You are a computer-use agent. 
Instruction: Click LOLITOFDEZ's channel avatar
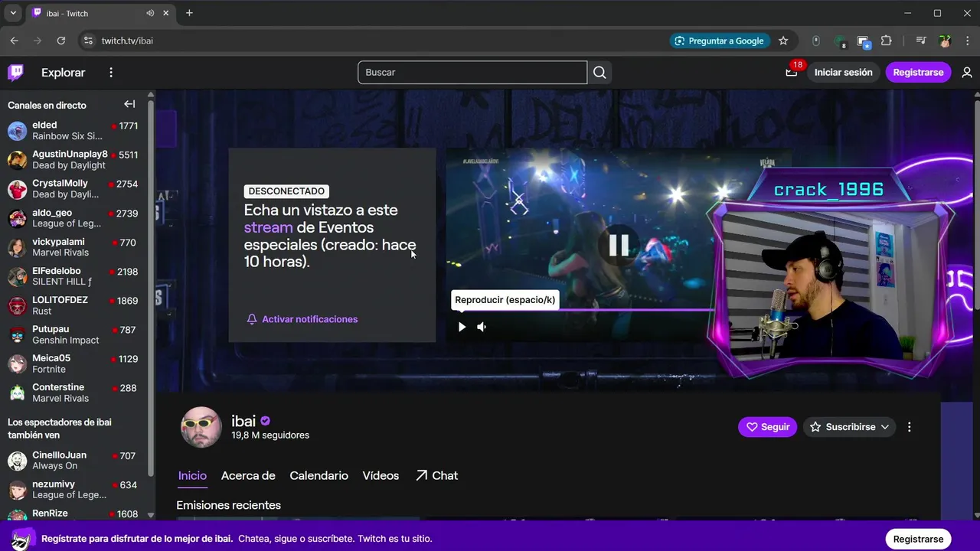tap(17, 305)
